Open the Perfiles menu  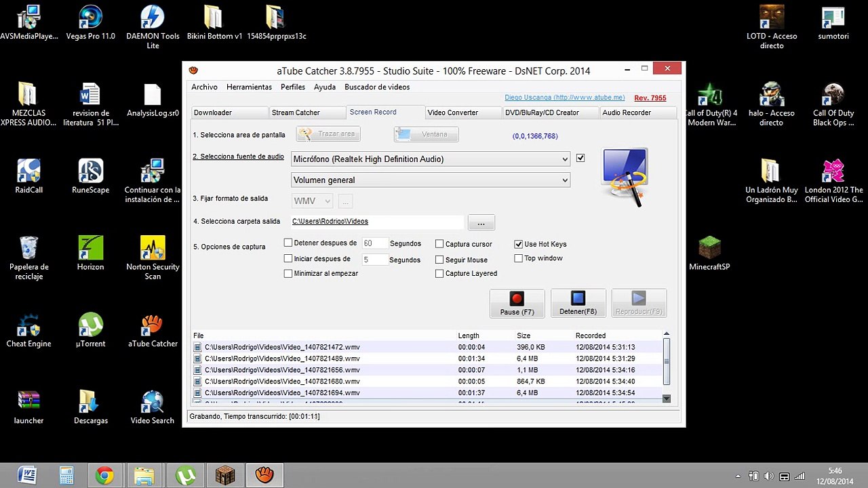click(293, 87)
